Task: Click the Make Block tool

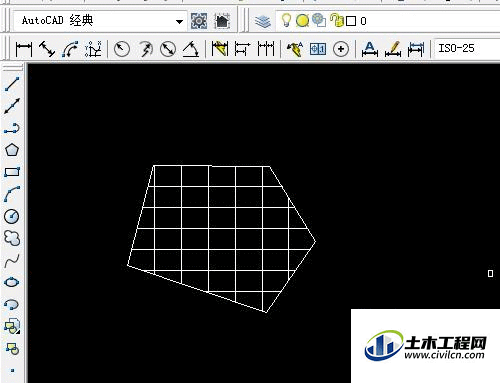Action: [12, 349]
